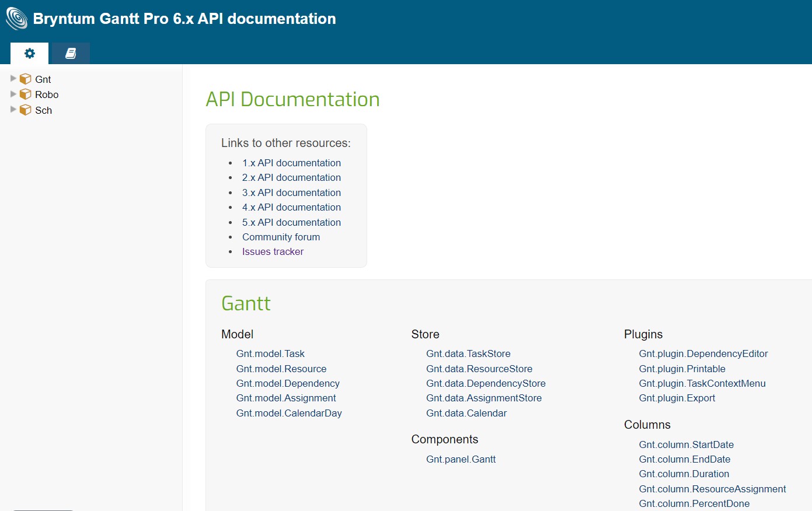
Task: Open Gnt.data.AssignmentStore documentation
Action: tap(484, 398)
